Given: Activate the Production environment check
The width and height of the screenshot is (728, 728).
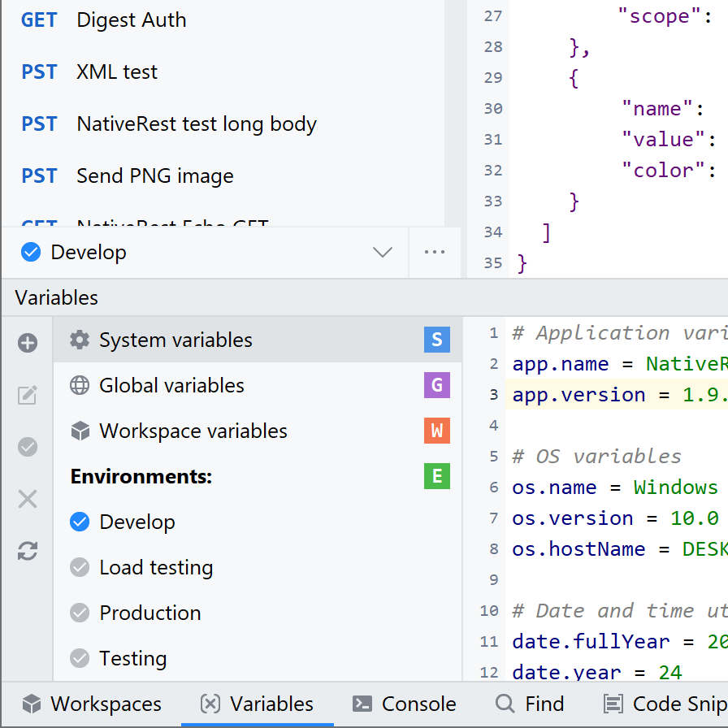Looking at the screenshot, I should [80, 613].
